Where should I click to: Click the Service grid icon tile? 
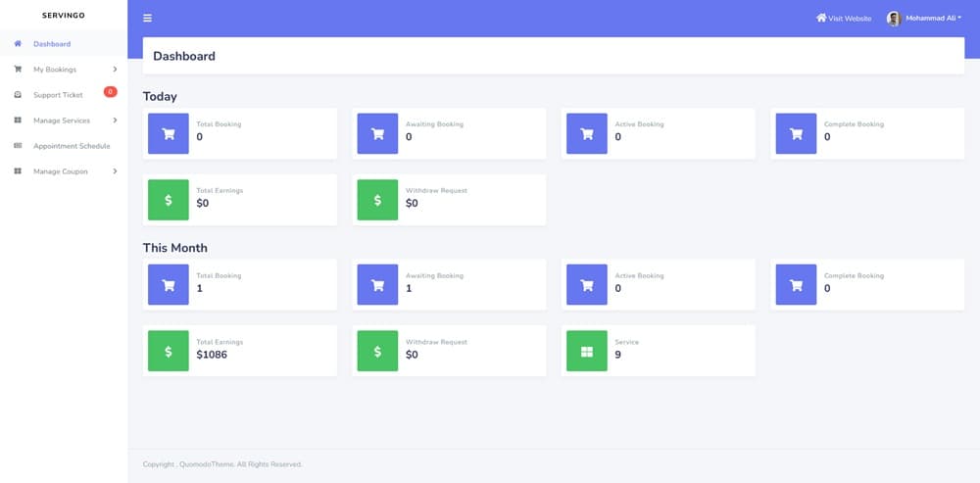click(x=587, y=352)
